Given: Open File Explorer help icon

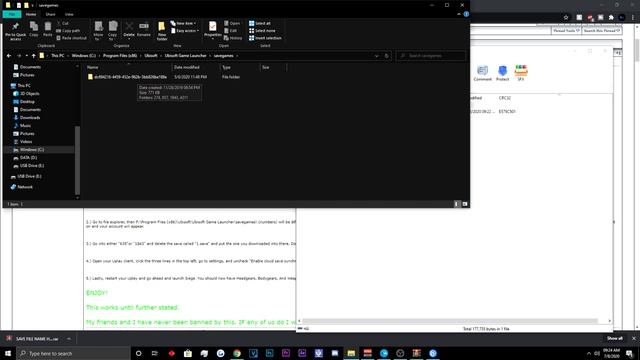Looking at the screenshot, I should click(x=466, y=14).
